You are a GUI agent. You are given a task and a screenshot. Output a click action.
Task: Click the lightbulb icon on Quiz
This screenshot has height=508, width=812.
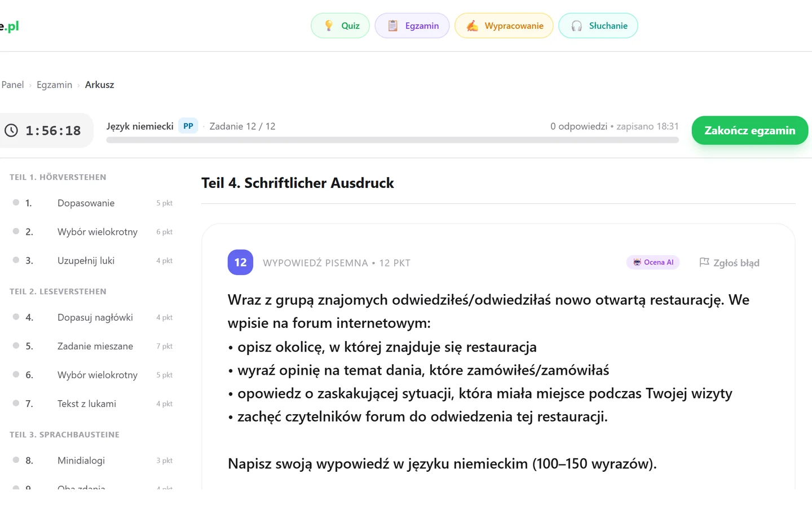point(329,25)
